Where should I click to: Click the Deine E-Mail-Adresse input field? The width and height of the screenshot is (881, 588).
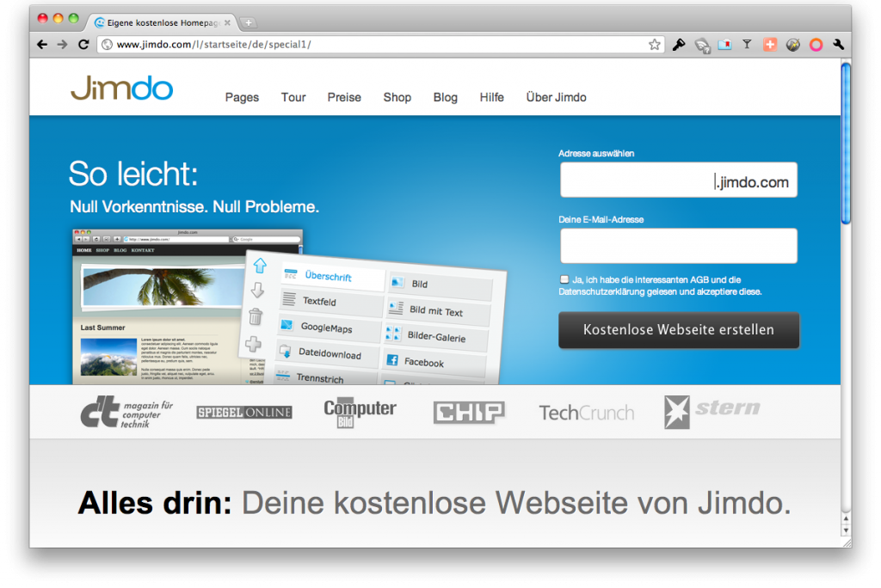coord(678,245)
